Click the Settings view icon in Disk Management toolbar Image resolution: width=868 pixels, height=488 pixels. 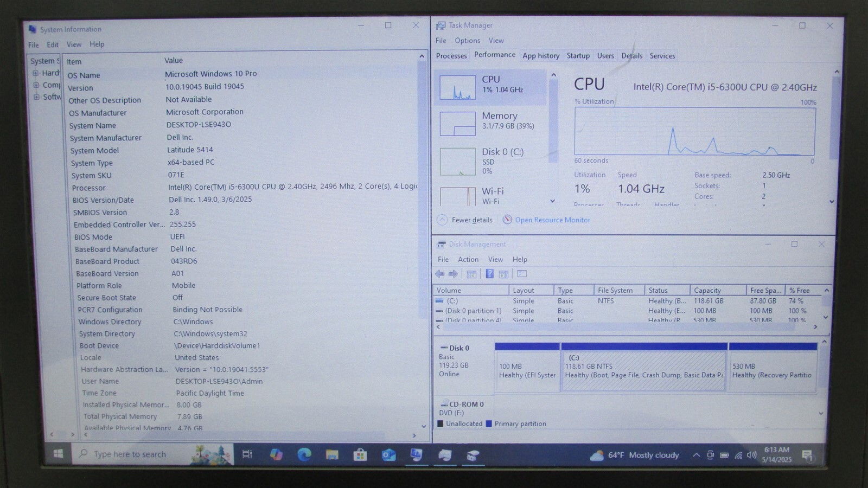click(522, 274)
